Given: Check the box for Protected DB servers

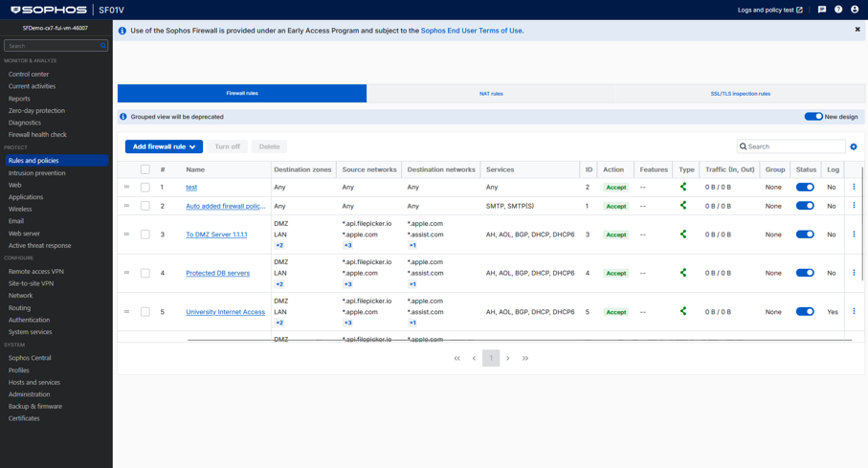Looking at the screenshot, I should pos(145,273).
